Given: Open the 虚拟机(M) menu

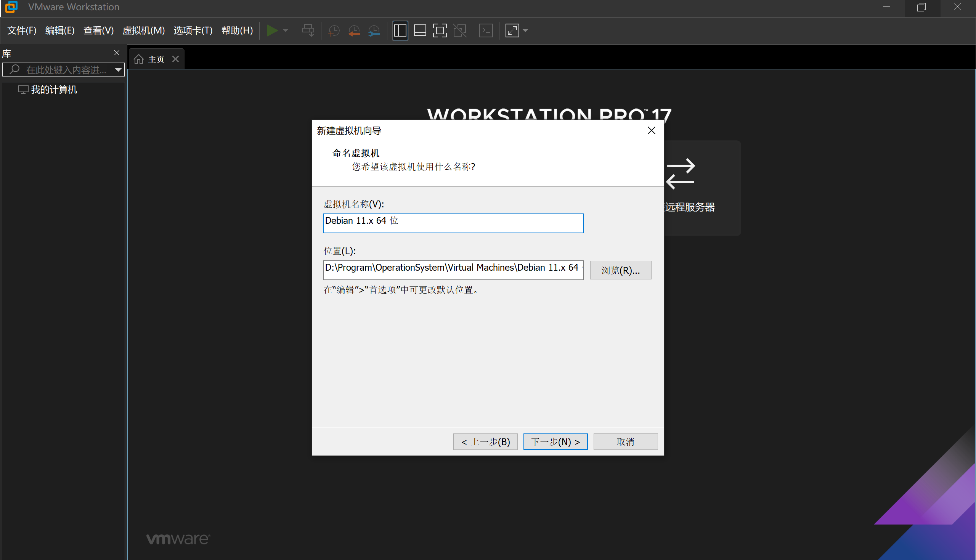Looking at the screenshot, I should pos(143,30).
